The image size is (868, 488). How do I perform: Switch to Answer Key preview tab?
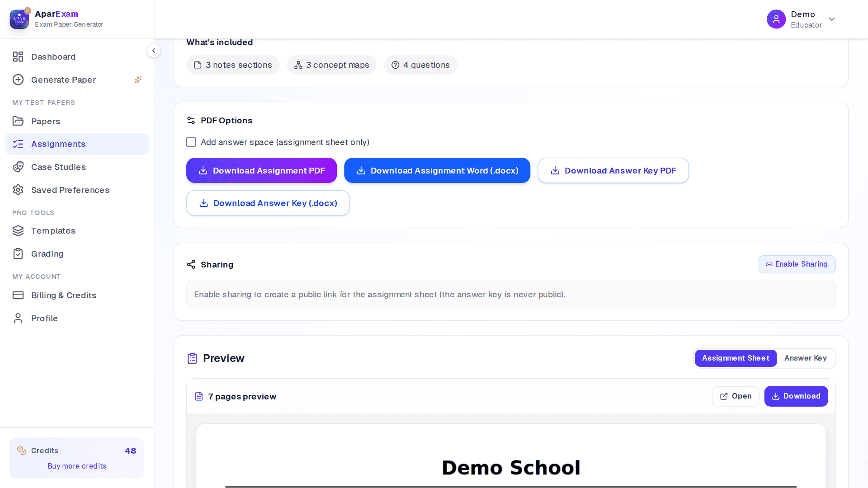806,358
